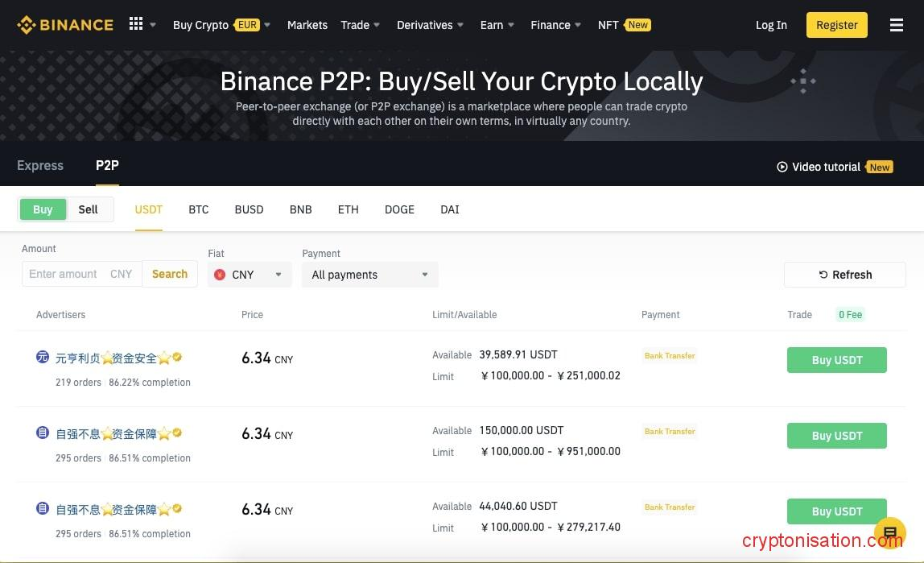
Task: Switch to Sell mode toggle
Action: (x=88, y=209)
